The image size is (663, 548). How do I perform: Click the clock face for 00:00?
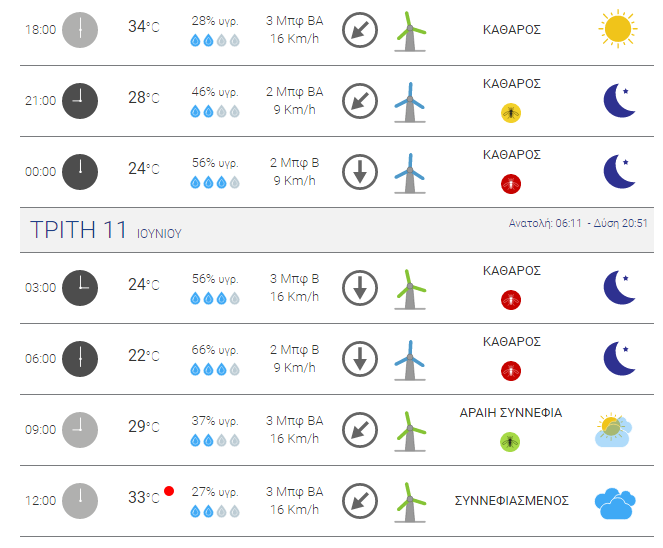[80, 172]
